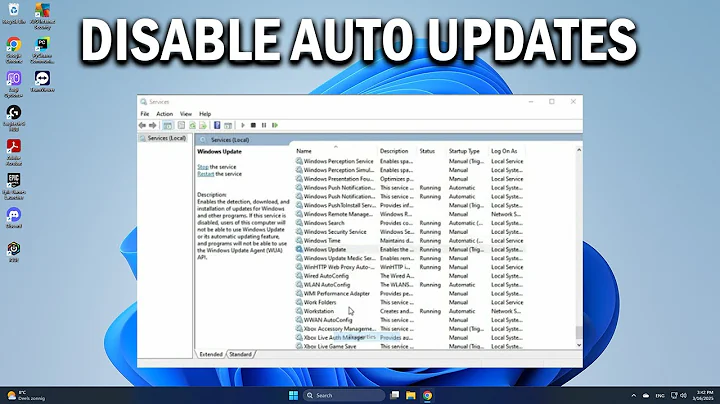The image size is (720, 404).
Task: Show hidden system tray icons
Action: click(x=634, y=395)
